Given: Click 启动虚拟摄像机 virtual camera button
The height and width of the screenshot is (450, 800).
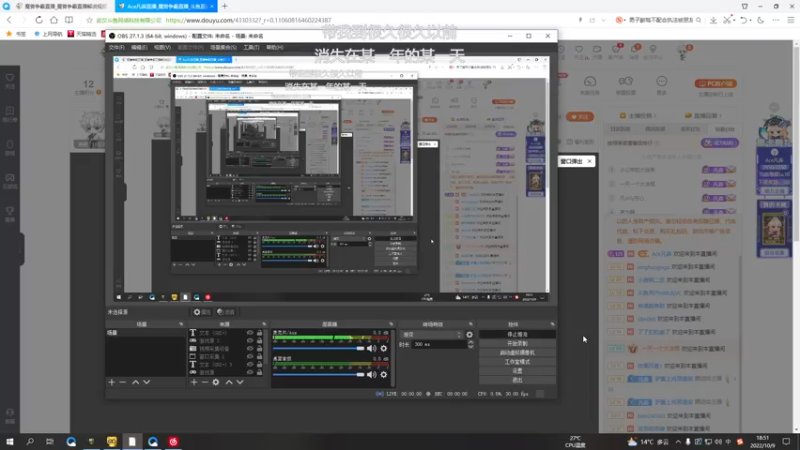Looking at the screenshot, I should 517,353.
